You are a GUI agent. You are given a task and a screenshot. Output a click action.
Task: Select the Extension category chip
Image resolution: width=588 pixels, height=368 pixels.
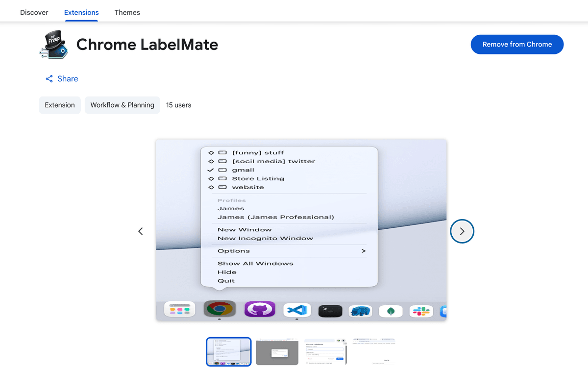click(60, 105)
